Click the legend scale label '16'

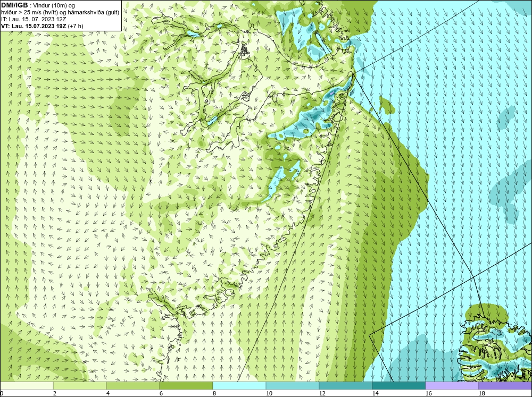pos(428,393)
